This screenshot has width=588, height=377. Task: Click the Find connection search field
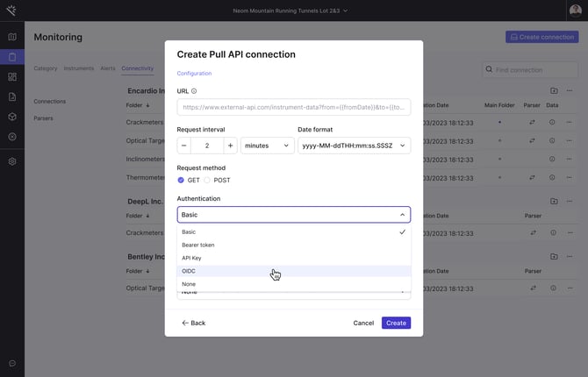pyautogui.click(x=530, y=70)
